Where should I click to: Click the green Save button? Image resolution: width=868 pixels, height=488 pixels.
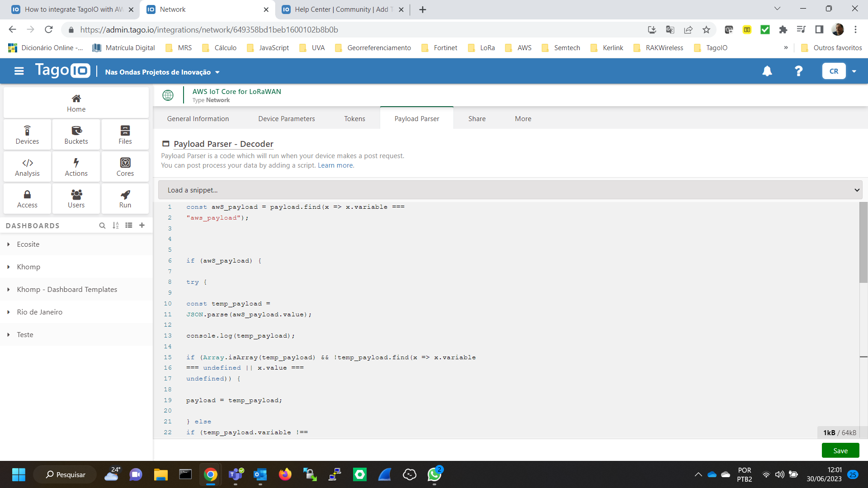(840, 450)
